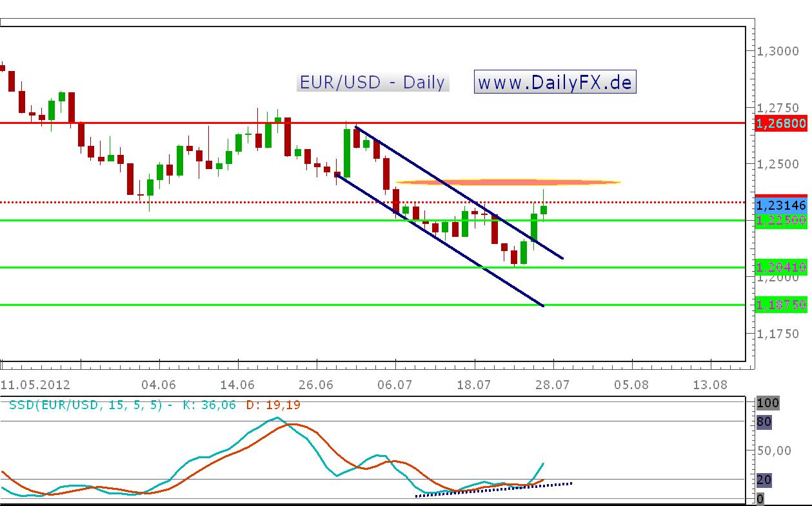812x506 pixels.
Task: Click the 13.08 date label
Action: pyautogui.click(x=709, y=385)
